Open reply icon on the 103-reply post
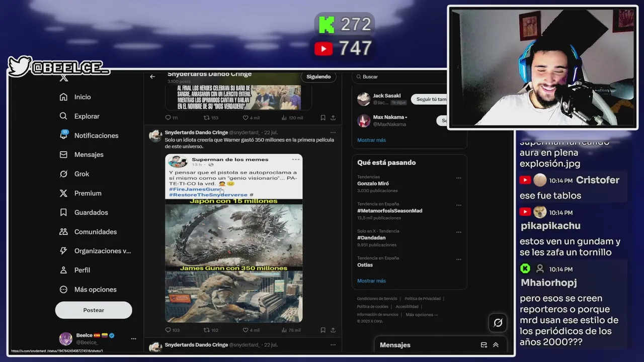644x362 pixels. pyautogui.click(x=169, y=330)
